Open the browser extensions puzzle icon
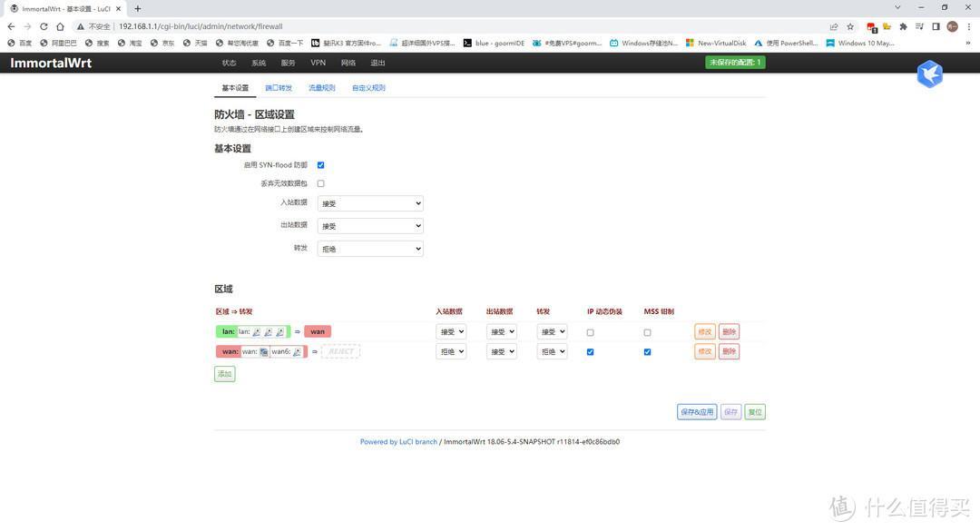The width and height of the screenshot is (980, 531). 903,26
